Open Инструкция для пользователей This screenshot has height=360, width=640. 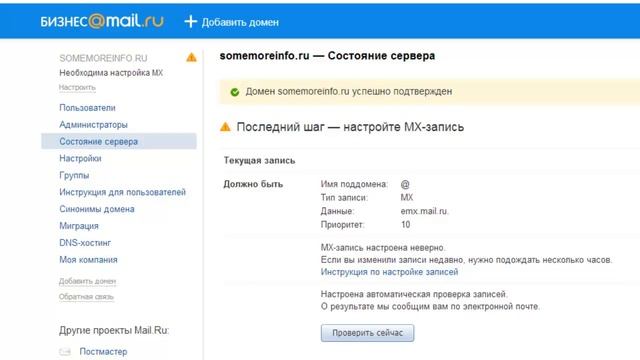(122, 192)
